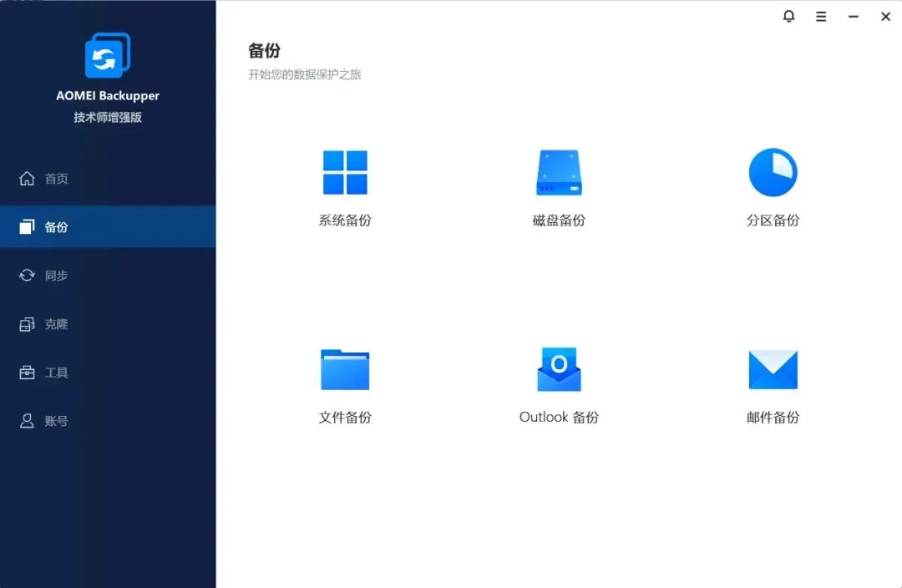Screen dimensions: 902x588
Task: Open the 工具 sidebar label
Action: click(x=57, y=373)
